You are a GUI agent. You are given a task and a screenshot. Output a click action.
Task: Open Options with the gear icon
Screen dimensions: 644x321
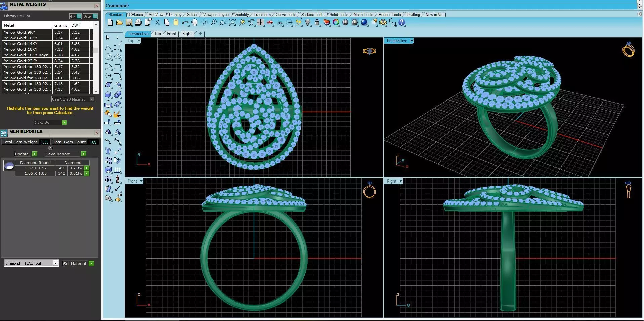click(383, 23)
